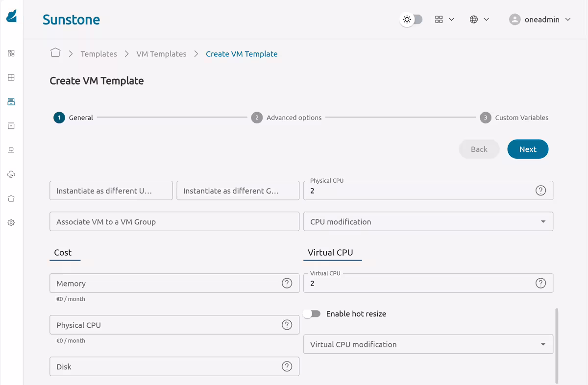The image size is (588, 385).
Task: Expand the view selector chevron
Action: click(x=452, y=20)
